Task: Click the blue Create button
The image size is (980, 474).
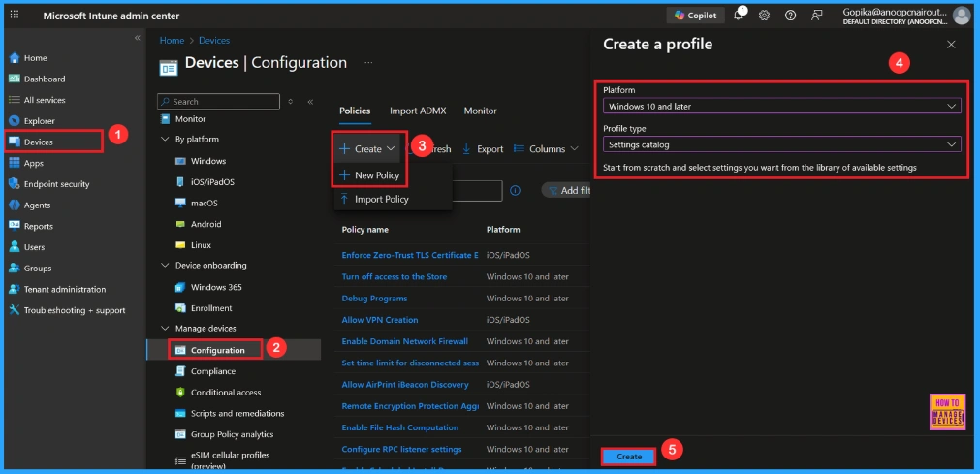Action: point(629,457)
